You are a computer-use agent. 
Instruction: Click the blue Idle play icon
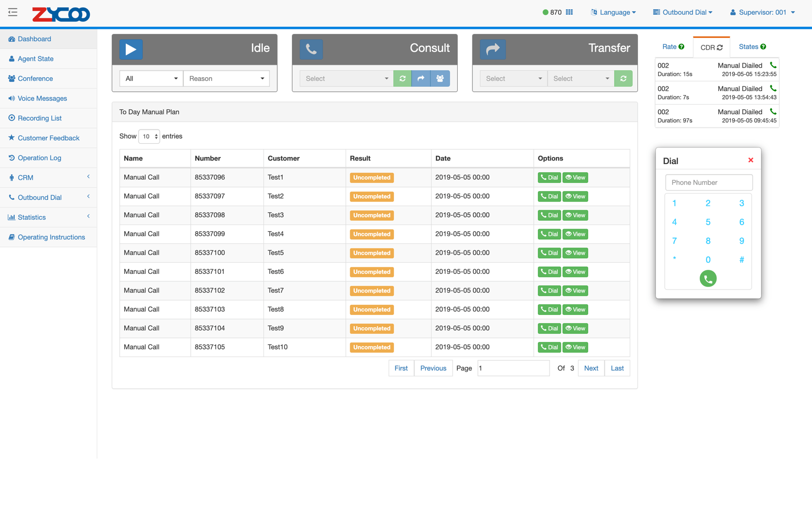point(131,49)
